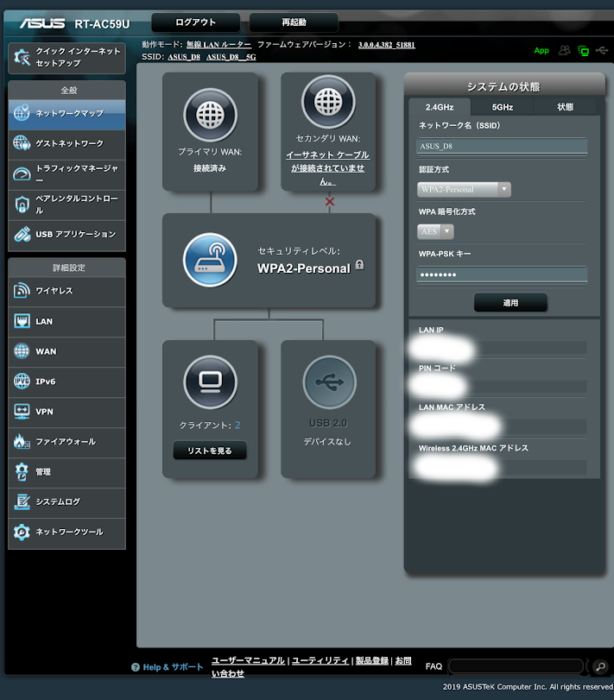Click the ワイヤレス wireless icon
This screenshot has width=614, height=700.
pos(22,291)
